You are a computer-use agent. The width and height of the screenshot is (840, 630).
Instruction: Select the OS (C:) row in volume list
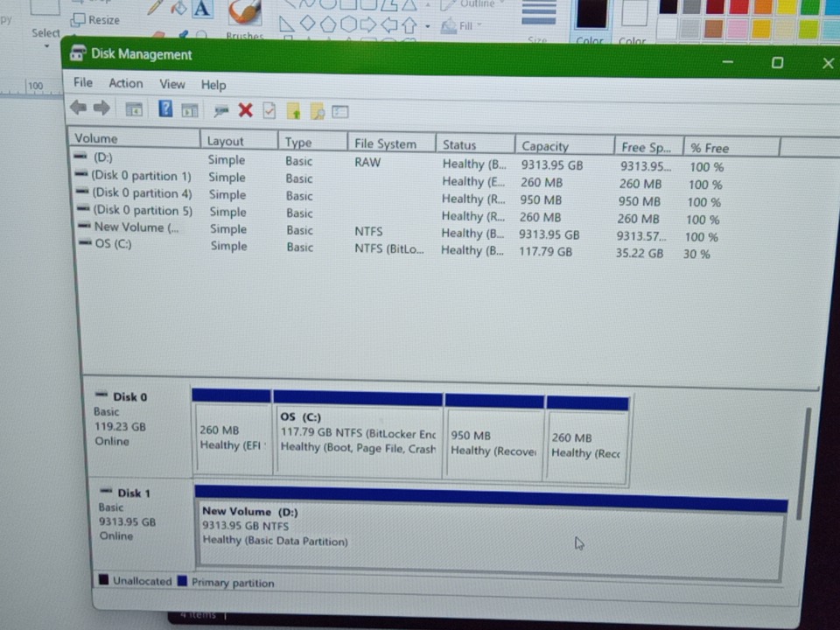[x=395, y=248]
